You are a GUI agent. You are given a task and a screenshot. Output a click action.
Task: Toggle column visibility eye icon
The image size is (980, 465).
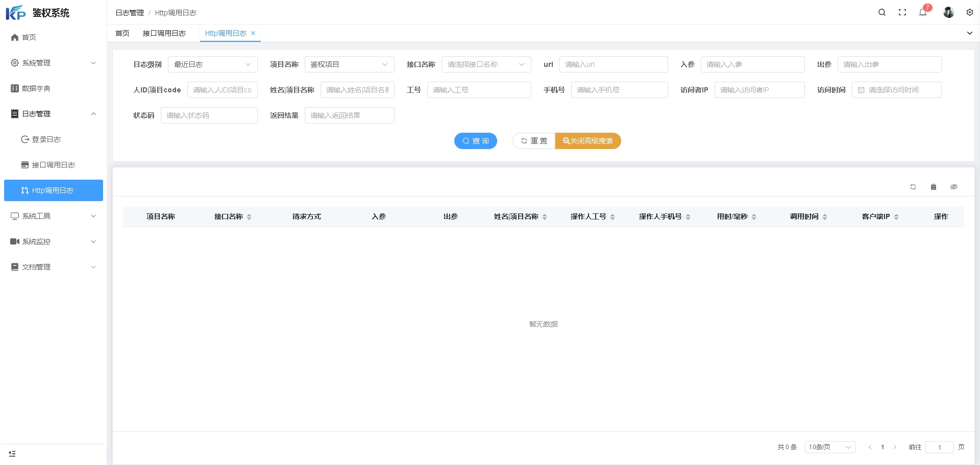pos(953,187)
